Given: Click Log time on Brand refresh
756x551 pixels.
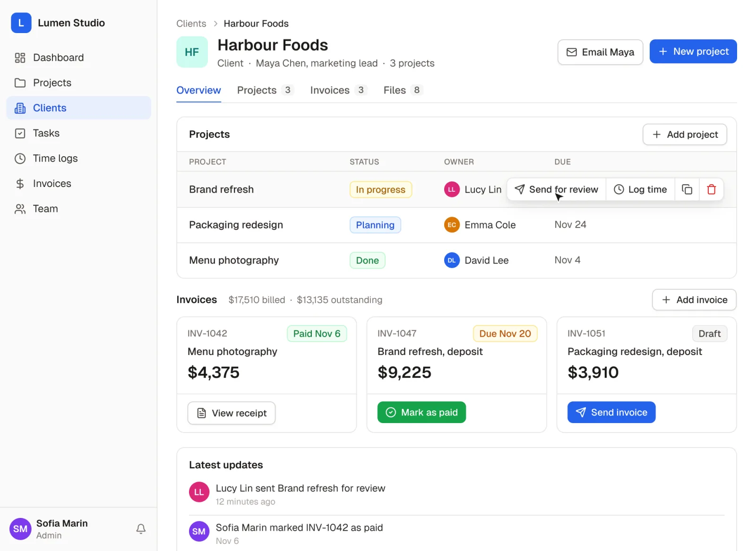Looking at the screenshot, I should coord(640,189).
